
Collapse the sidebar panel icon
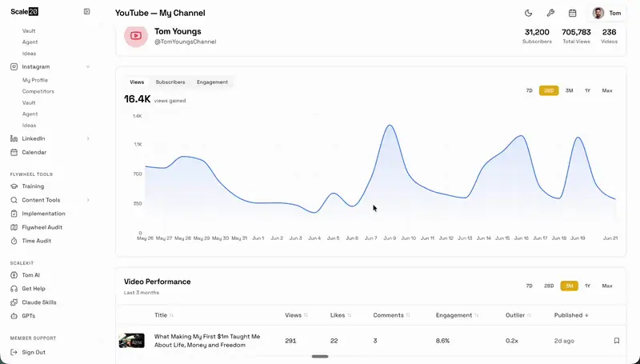click(86, 11)
